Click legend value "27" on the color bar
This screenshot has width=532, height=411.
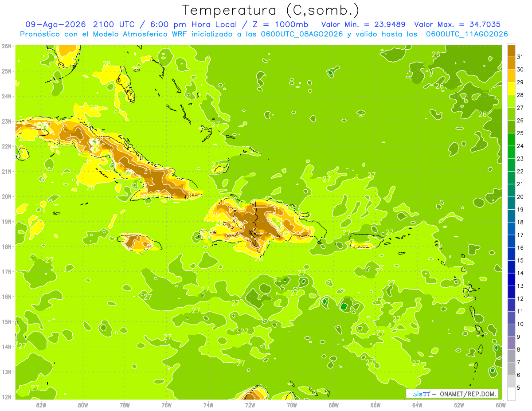click(x=520, y=108)
